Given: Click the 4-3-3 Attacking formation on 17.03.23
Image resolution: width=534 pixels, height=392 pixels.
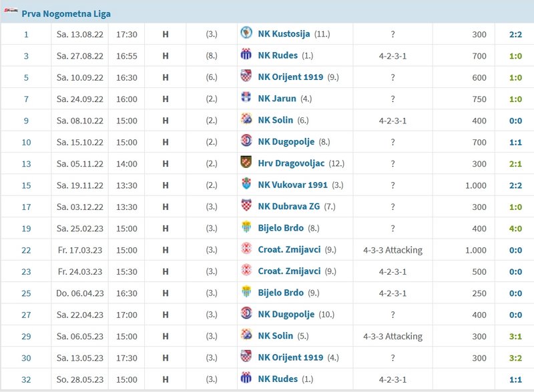Looking at the screenshot, I should [392, 250].
